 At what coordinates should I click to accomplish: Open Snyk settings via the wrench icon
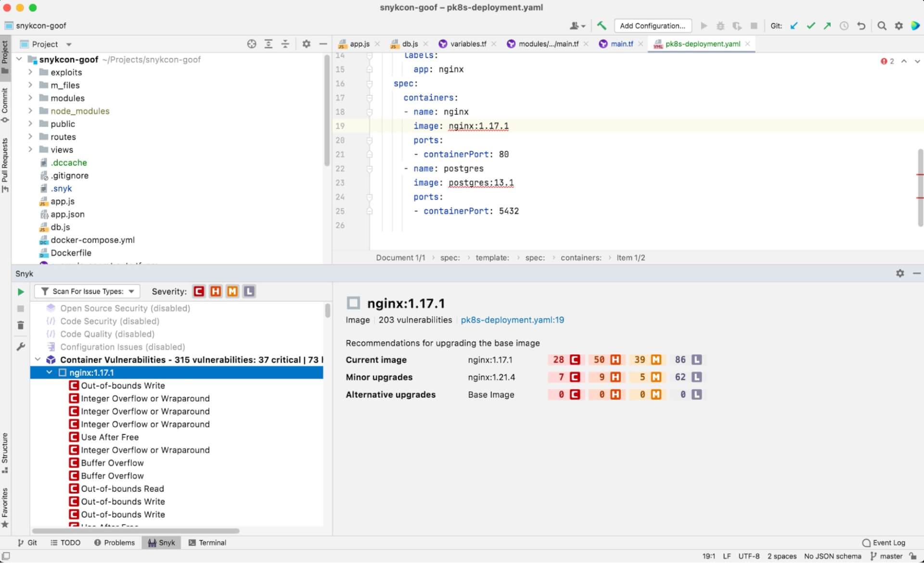[x=21, y=347]
